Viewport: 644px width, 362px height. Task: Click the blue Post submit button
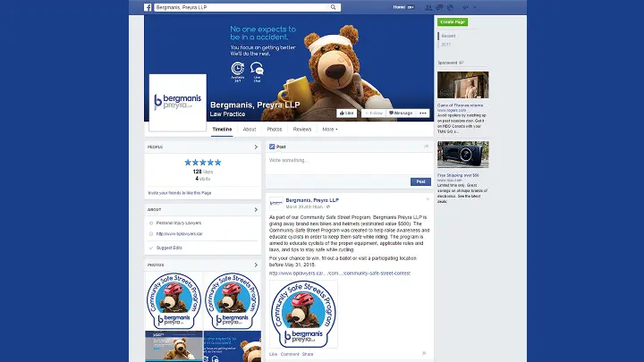[420, 181]
